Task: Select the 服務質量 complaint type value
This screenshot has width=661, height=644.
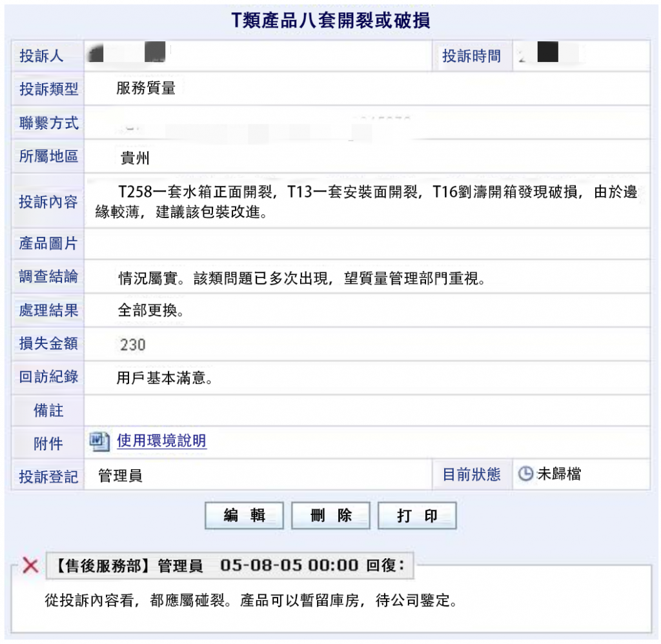Action: pos(146,88)
